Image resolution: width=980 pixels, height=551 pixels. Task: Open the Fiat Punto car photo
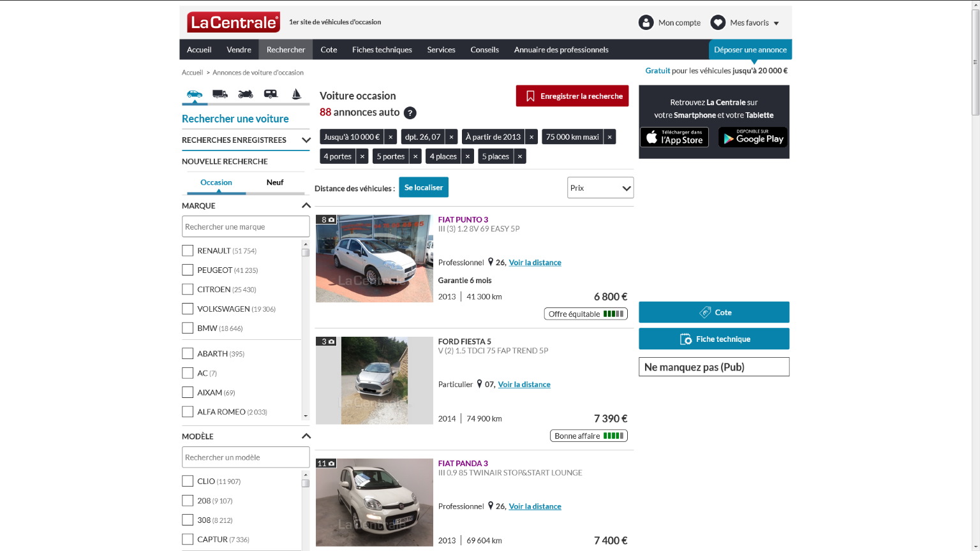coord(375,258)
